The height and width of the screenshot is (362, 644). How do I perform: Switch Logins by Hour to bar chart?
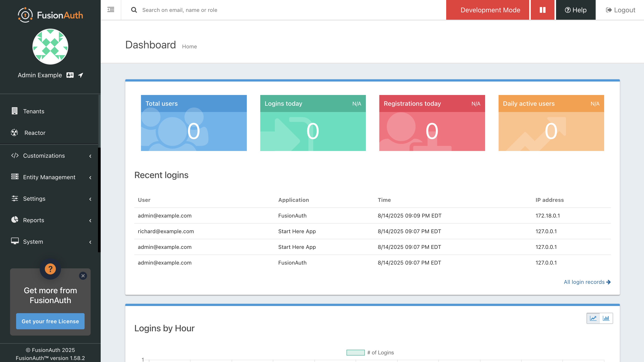(x=606, y=318)
